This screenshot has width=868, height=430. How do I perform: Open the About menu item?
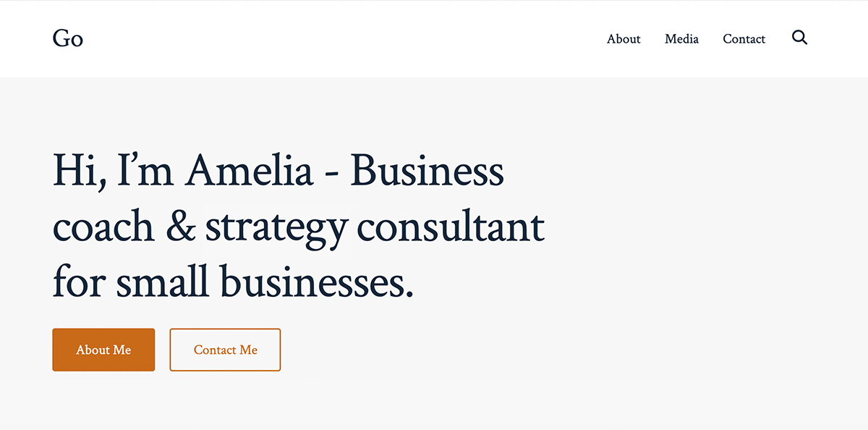[x=624, y=39]
